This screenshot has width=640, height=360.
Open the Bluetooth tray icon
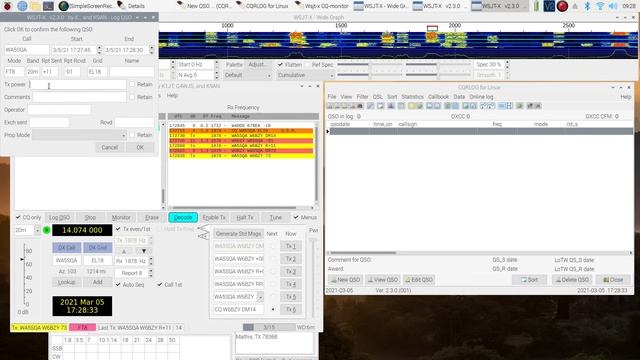click(x=587, y=6)
